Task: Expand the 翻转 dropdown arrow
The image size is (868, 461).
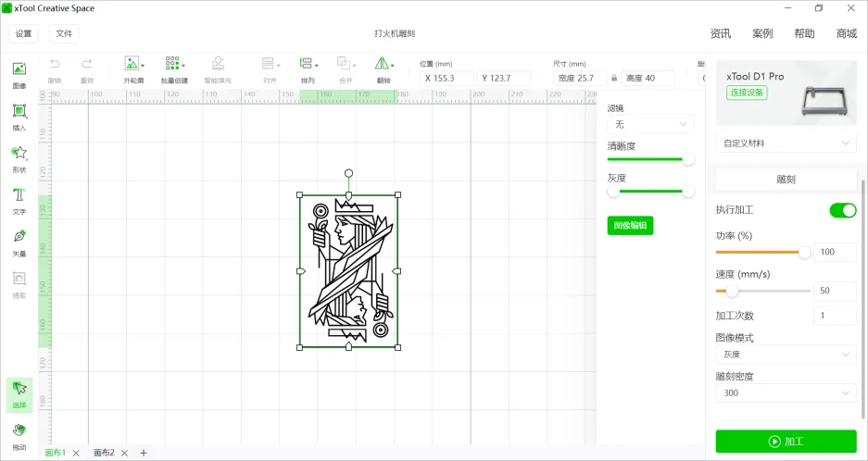Action: [x=393, y=66]
